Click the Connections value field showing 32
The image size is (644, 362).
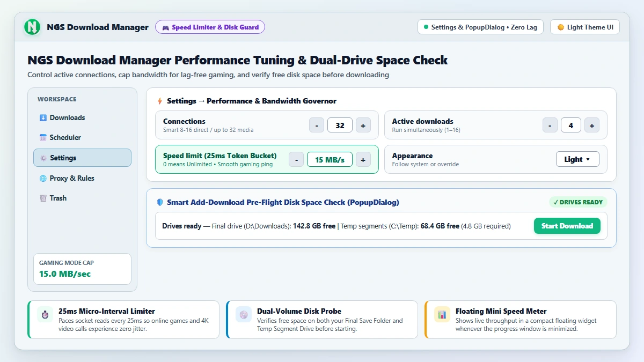340,125
